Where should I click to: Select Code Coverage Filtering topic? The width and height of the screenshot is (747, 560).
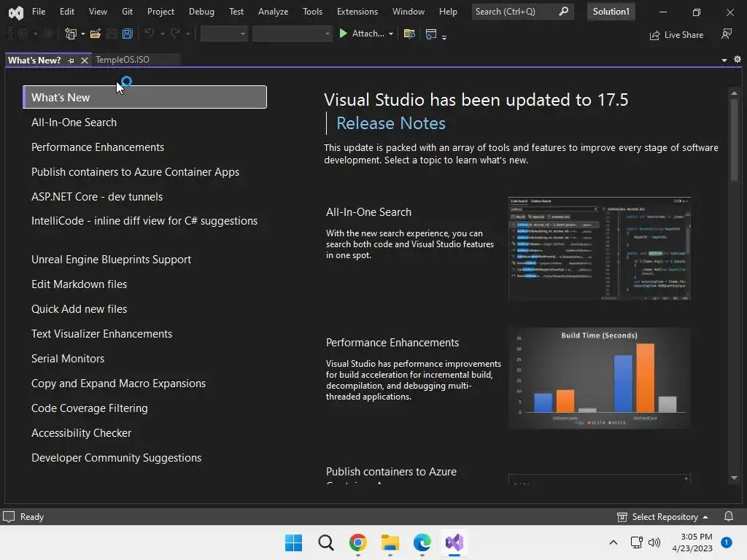coord(90,408)
